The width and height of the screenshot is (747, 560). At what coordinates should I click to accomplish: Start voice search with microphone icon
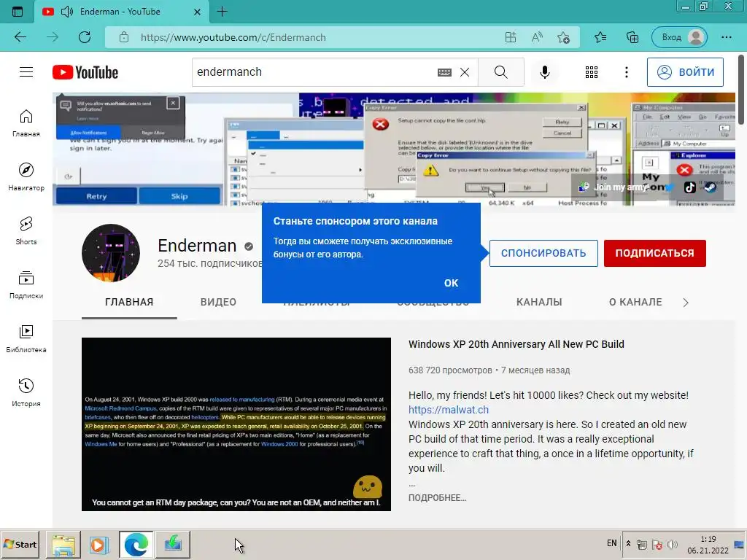click(x=545, y=72)
